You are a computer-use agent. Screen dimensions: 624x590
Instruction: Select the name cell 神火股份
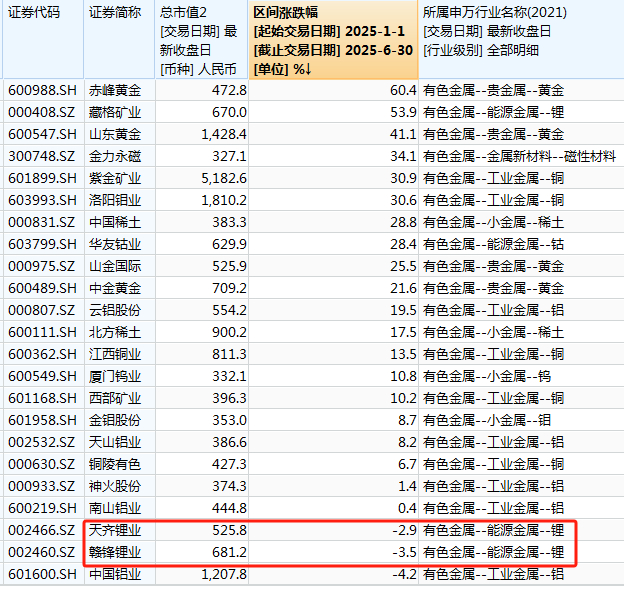(115, 486)
